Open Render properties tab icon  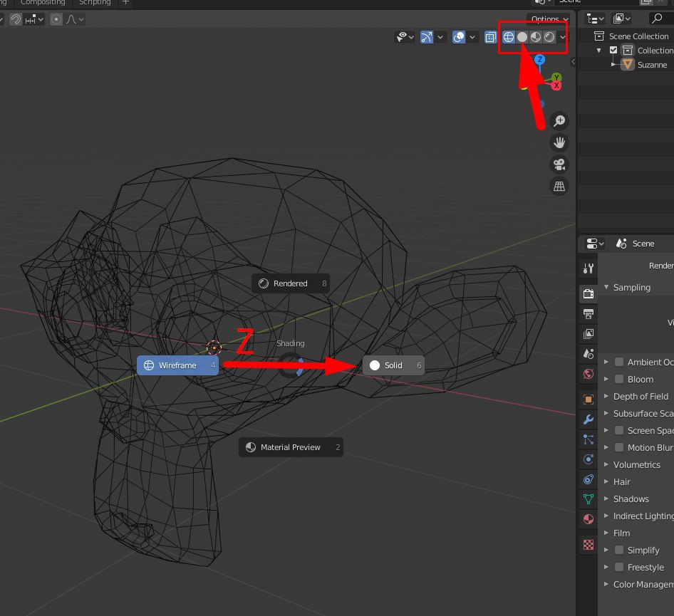(x=589, y=294)
